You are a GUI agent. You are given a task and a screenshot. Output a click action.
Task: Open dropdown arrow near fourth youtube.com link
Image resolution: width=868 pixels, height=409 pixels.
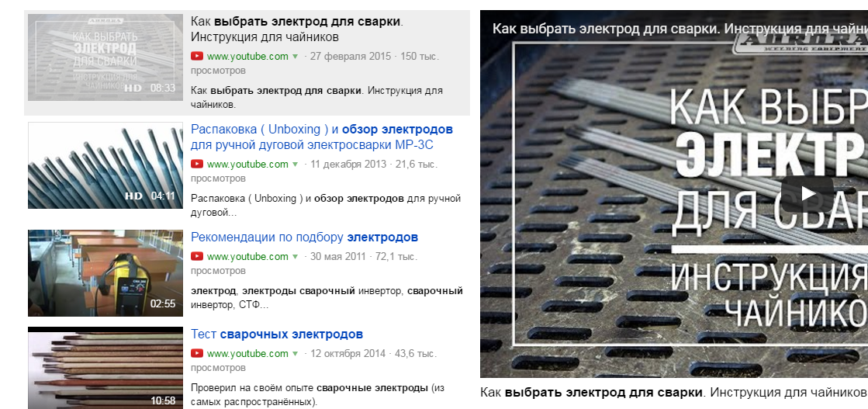[295, 354]
